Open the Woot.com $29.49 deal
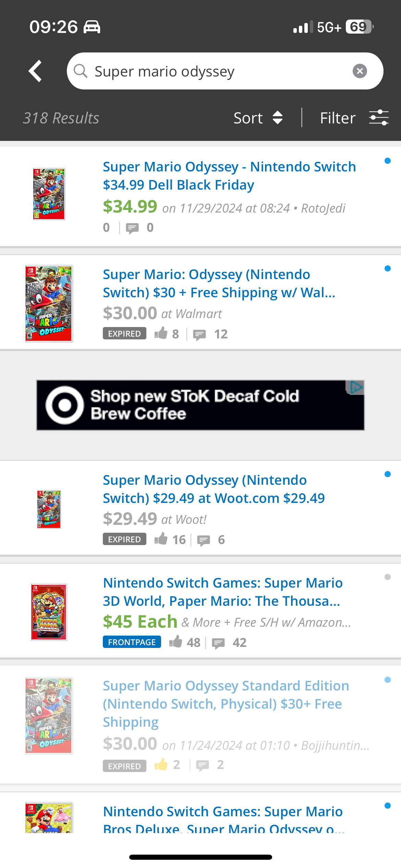The image size is (401, 868). click(x=214, y=489)
